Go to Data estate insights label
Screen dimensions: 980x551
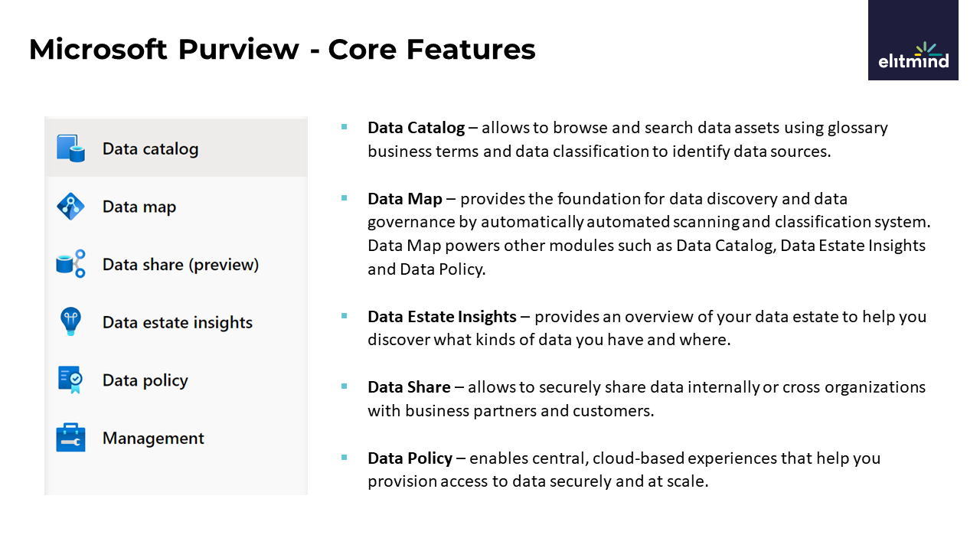tap(178, 322)
